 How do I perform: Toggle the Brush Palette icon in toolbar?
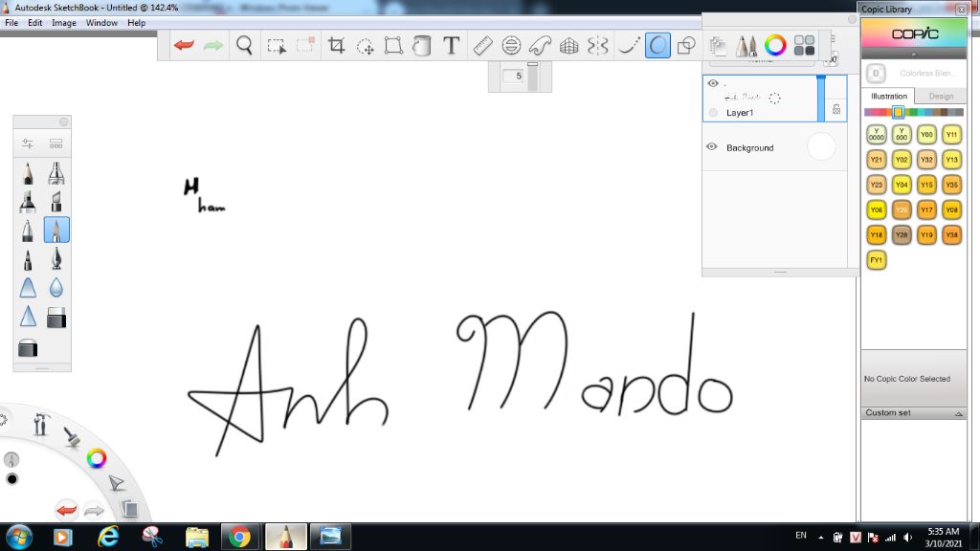[746, 45]
